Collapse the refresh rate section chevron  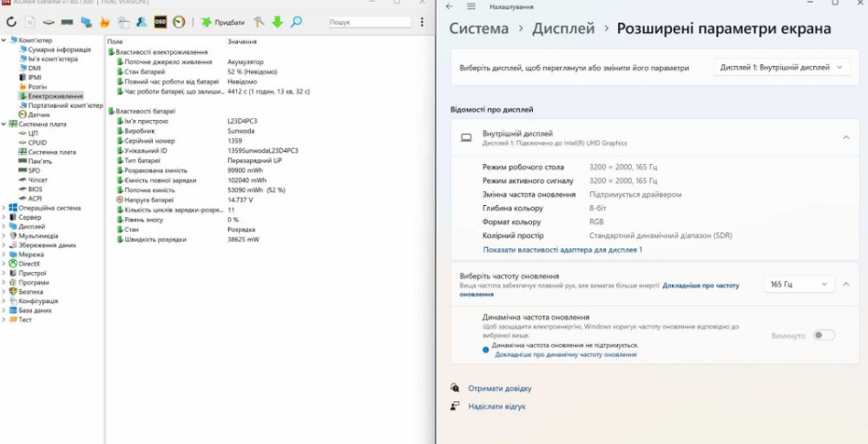pyautogui.click(x=845, y=284)
